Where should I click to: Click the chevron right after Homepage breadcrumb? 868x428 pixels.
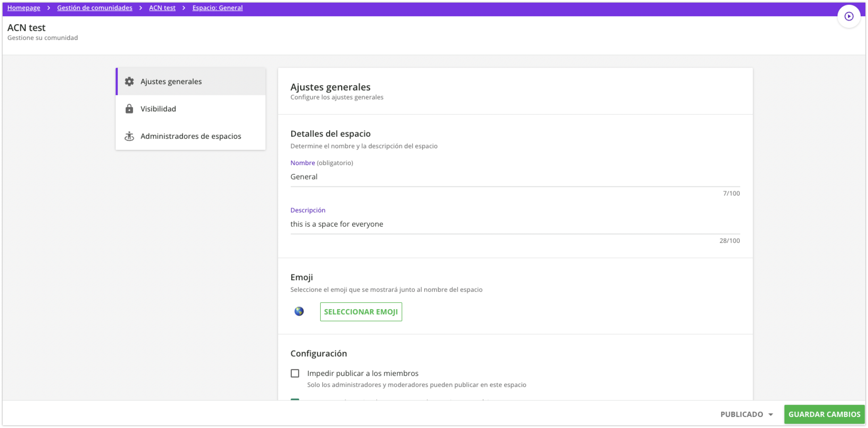pos(49,8)
